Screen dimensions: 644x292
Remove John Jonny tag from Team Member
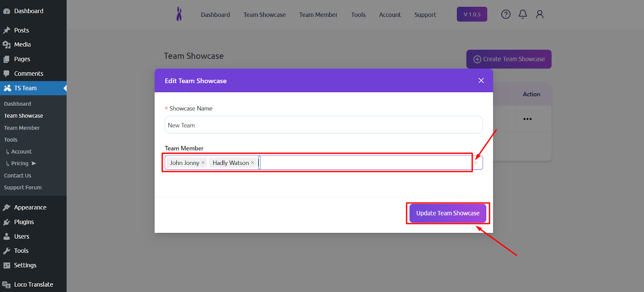[x=203, y=162]
